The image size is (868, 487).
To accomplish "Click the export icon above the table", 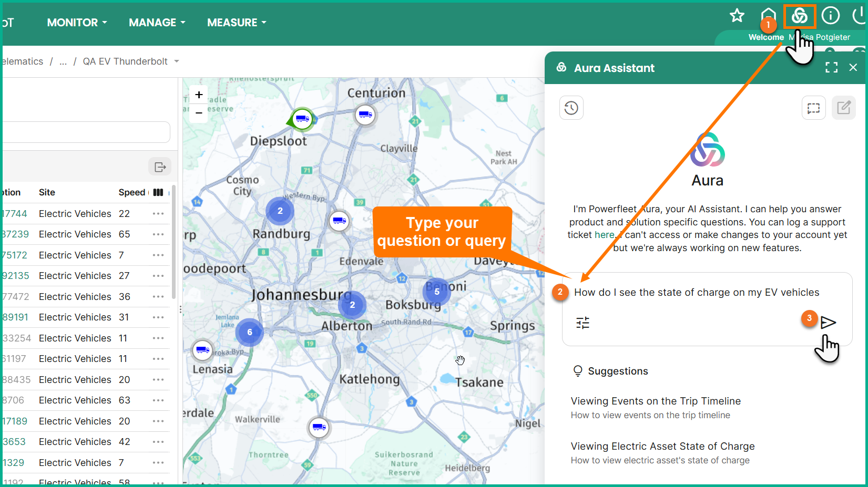I will [160, 167].
